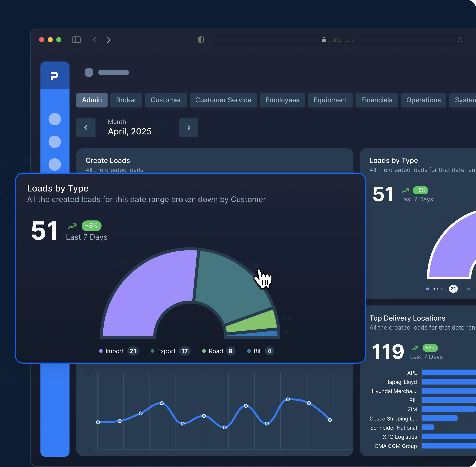Click the first sidebar circle icon

click(55, 119)
